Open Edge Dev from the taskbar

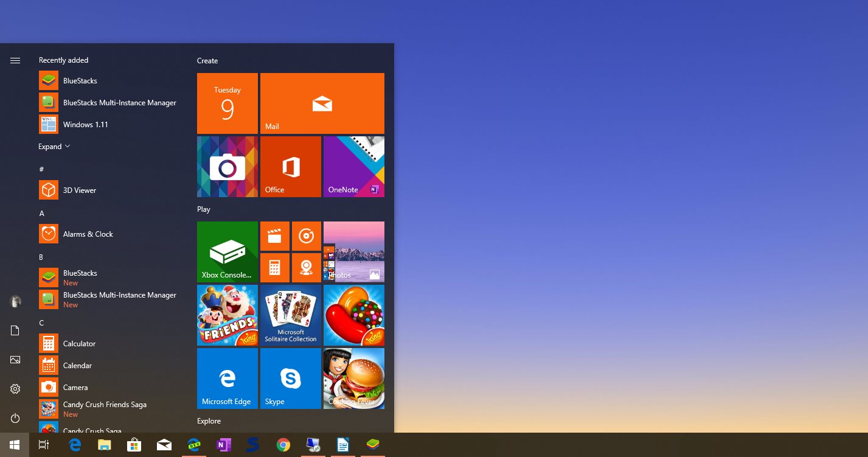(x=194, y=445)
